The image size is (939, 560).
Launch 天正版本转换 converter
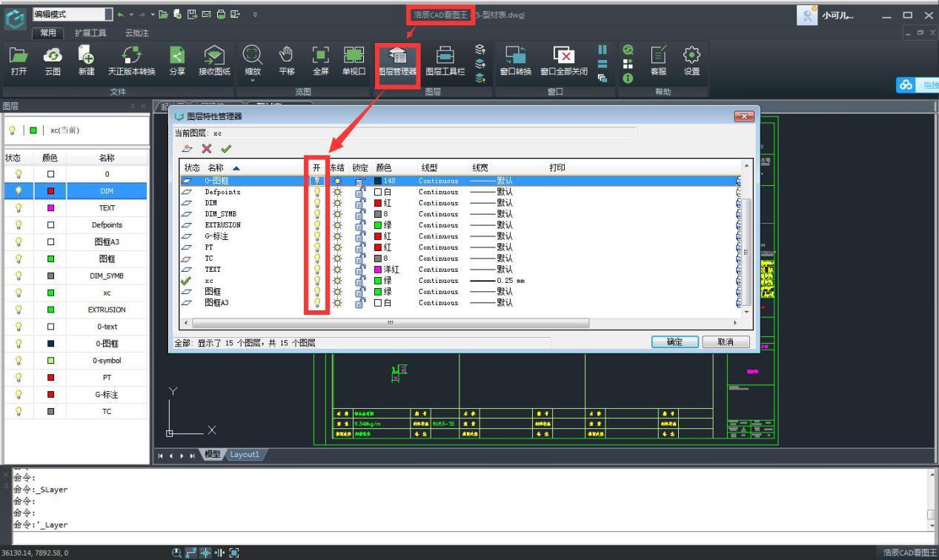point(131,60)
